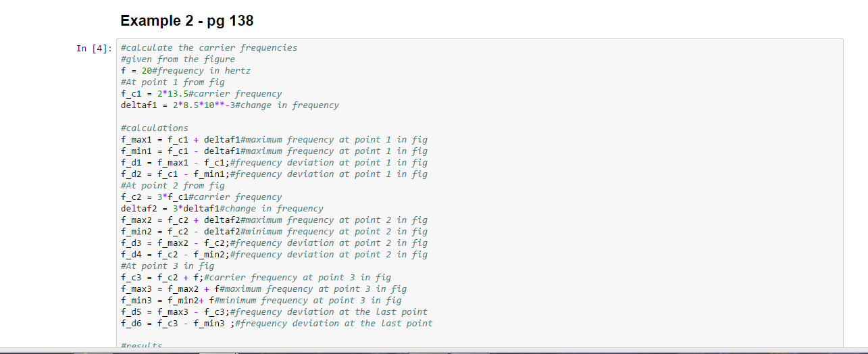Place cursor on "#given from the figure" line
This screenshot has height=354, width=868.
(x=178, y=59)
